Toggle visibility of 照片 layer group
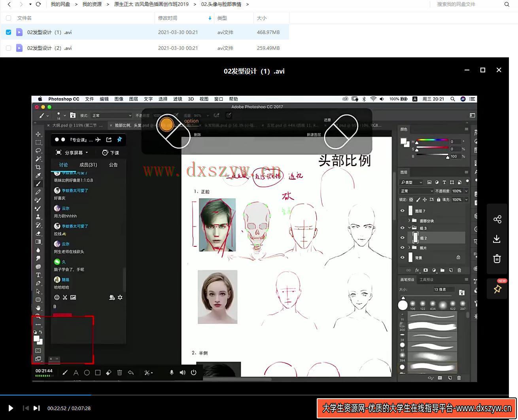 click(403, 248)
